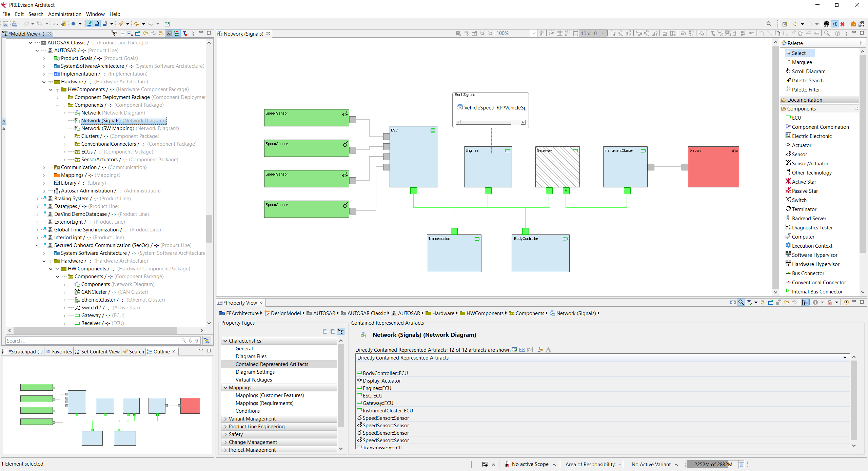Click the link with editor arrows in Model View
868x471 pixels.
pyautogui.click(x=161, y=33)
